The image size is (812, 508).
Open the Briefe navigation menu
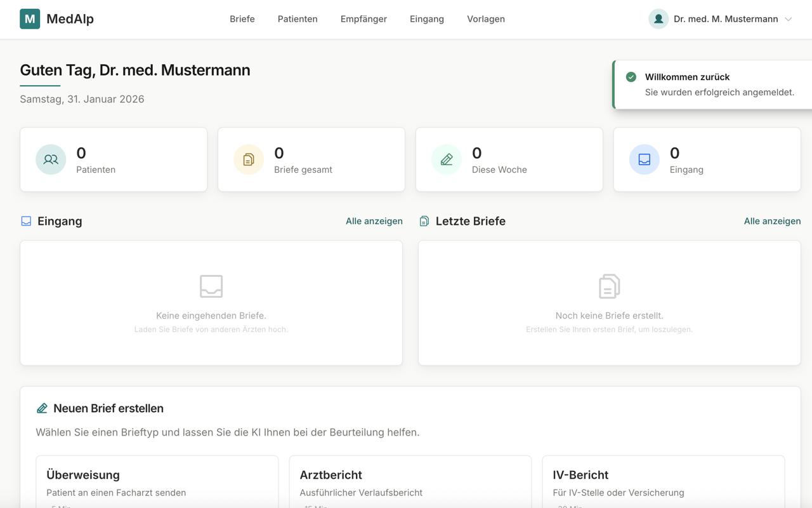click(242, 18)
